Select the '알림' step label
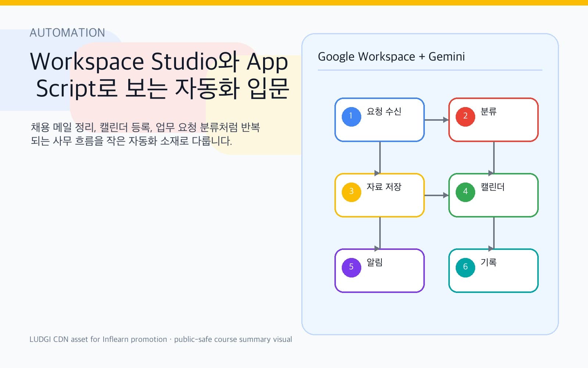This screenshot has height=368, width=588. coord(374,262)
